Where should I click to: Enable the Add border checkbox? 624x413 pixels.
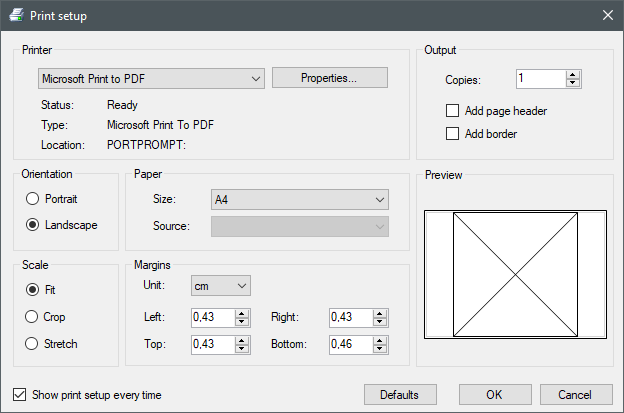[x=453, y=133]
